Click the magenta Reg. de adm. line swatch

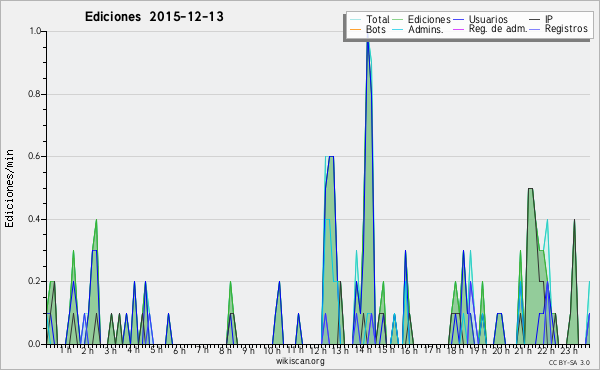point(458,29)
